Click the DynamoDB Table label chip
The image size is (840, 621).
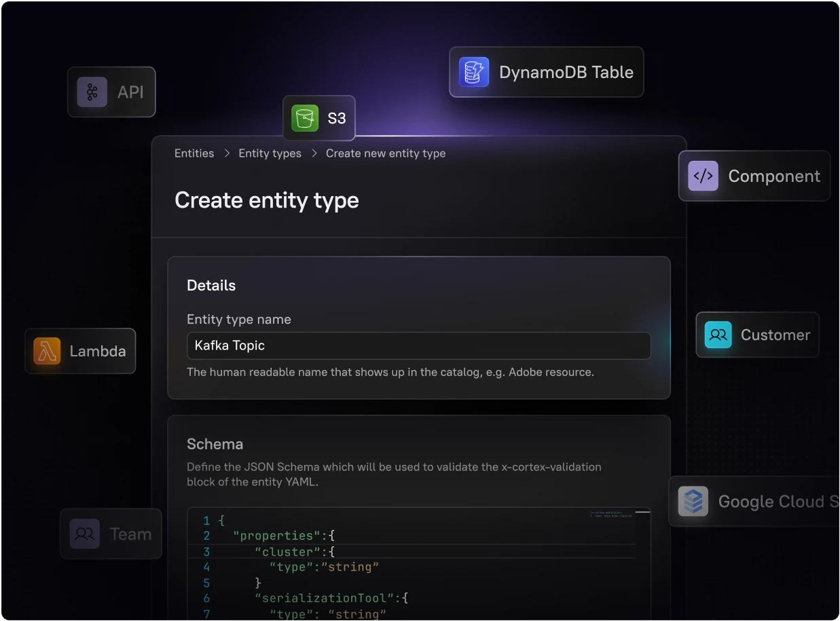(x=566, y=73)
